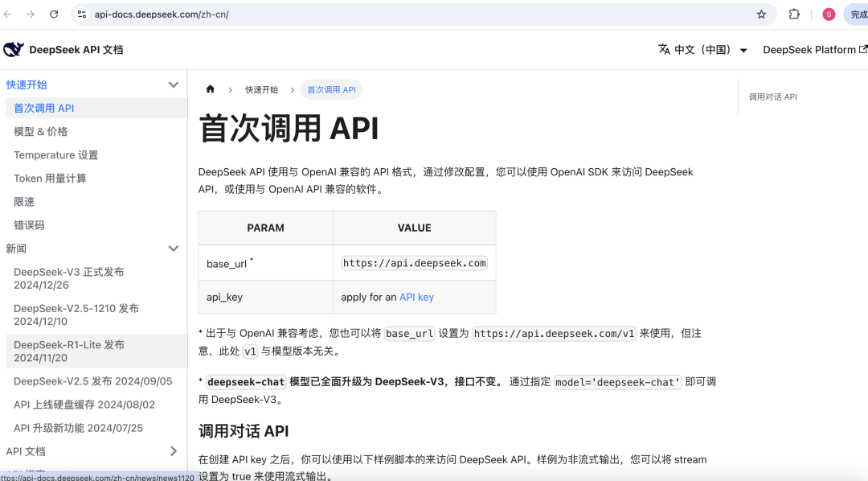This screenshot has width=868, height=481.
Task: Collapse the 新闻 sidebar section chevron
Action: tap(174, 249)
